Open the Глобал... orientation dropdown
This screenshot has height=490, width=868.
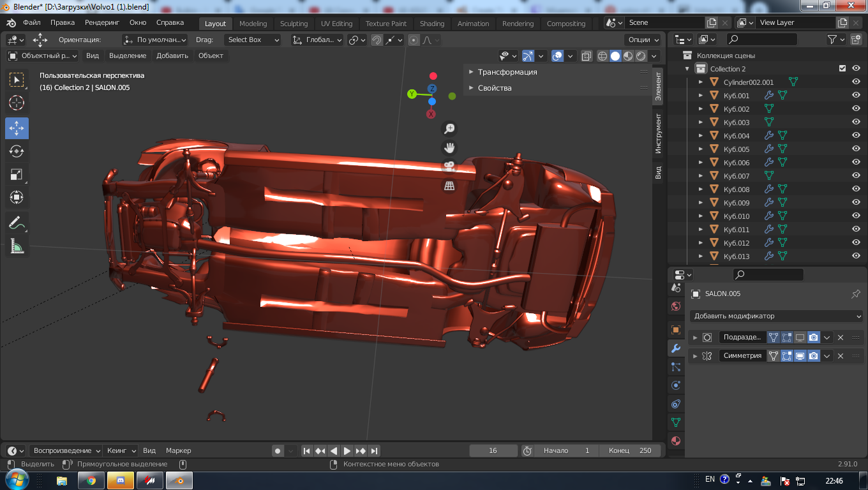click(x=317, y=40)
